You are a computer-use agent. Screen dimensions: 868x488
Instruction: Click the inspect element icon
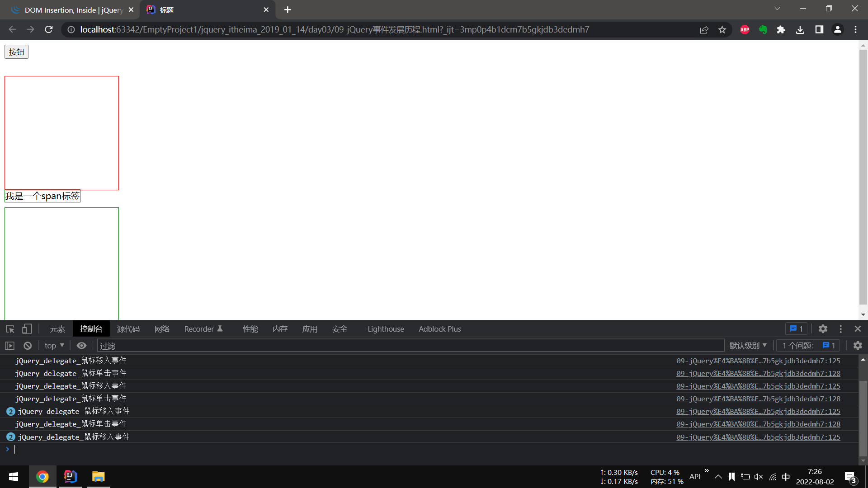pos(10,329)
